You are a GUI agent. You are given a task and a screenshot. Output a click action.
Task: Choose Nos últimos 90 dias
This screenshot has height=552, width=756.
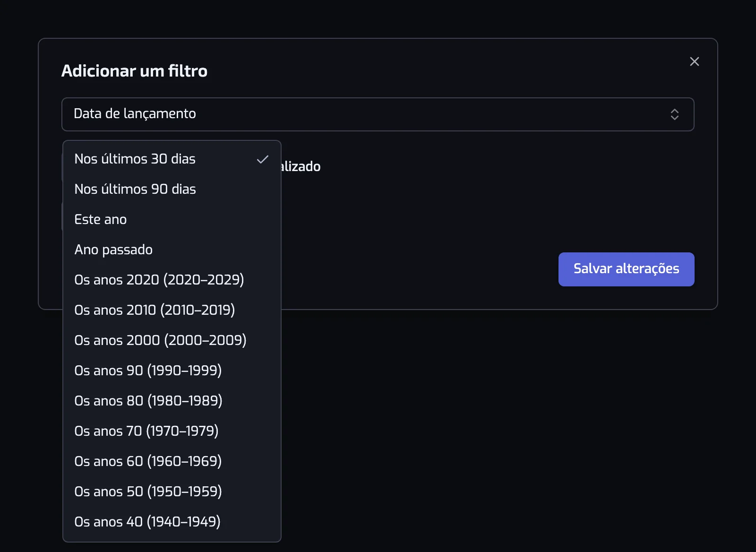[x=172, y=190]
